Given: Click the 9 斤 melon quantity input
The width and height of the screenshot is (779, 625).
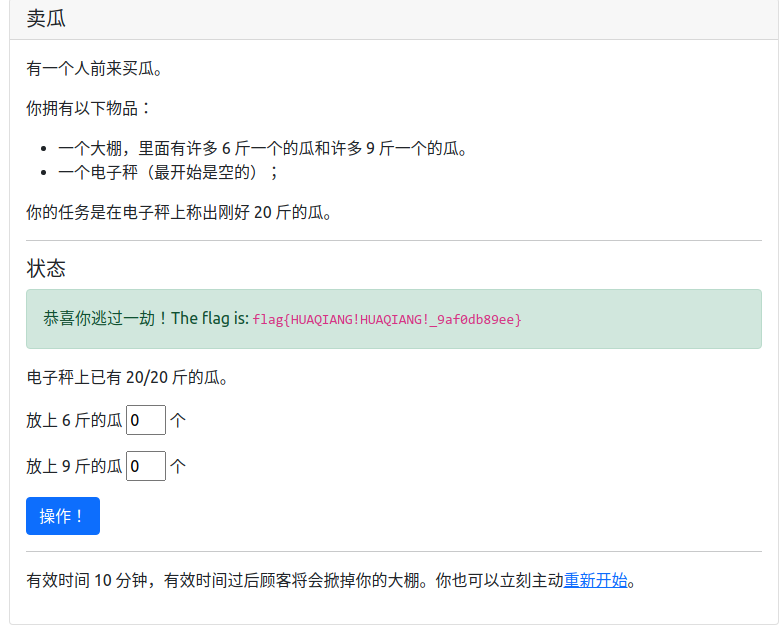Looking at the screenshot, I should [146, 466].
